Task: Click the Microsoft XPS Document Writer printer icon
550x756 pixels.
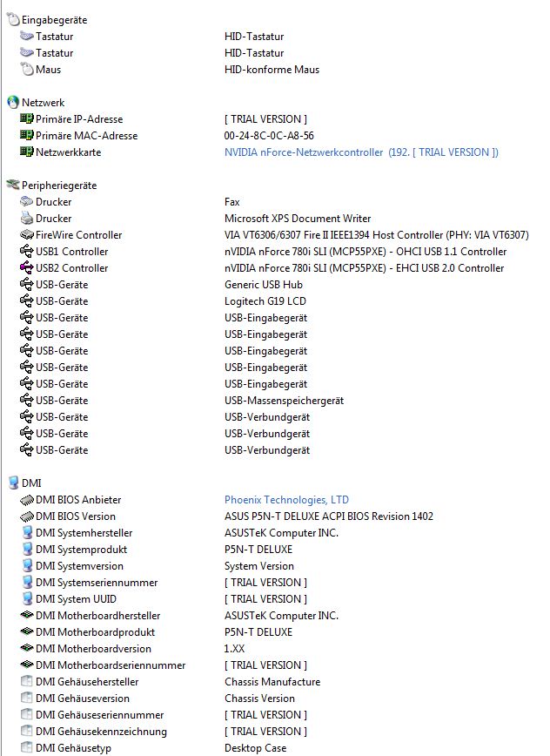Action: [x=26, y=218]
